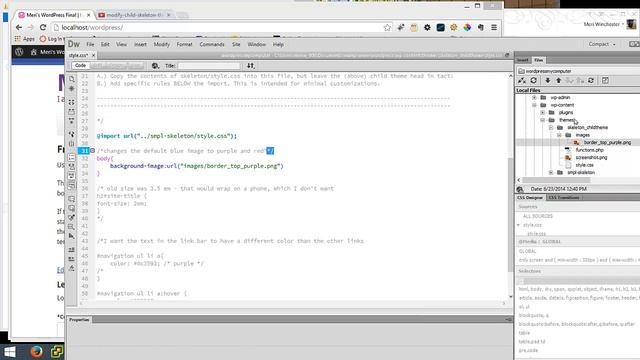
Task: Click Chrome's reload button
Action: pos(43,27)
